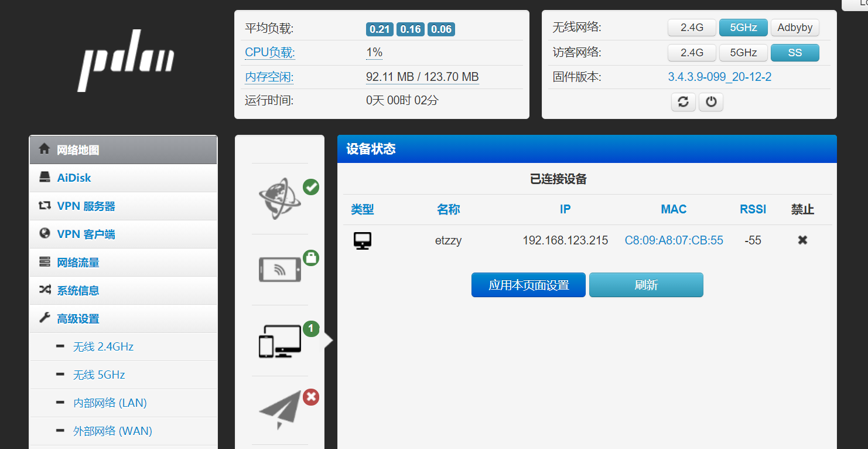The height and width of the screenshot is (449, 868).
Task: Click memory value 92.11 MB / 123.70 MB
Action: [x=422, y=77]
